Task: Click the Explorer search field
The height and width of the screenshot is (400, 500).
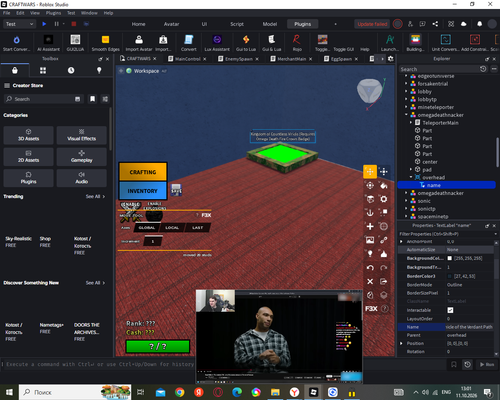Action: pos(439,69)
